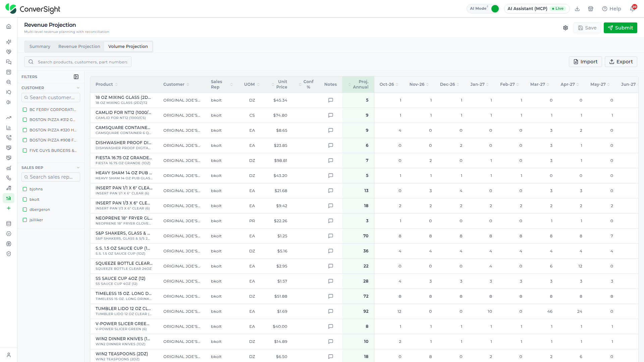
Task: Select the Volume Projection tab
Action: (x=128, y=47)
